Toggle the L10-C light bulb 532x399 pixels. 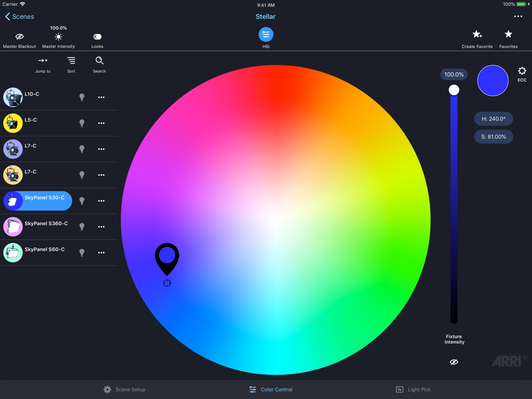click(82, 97)
